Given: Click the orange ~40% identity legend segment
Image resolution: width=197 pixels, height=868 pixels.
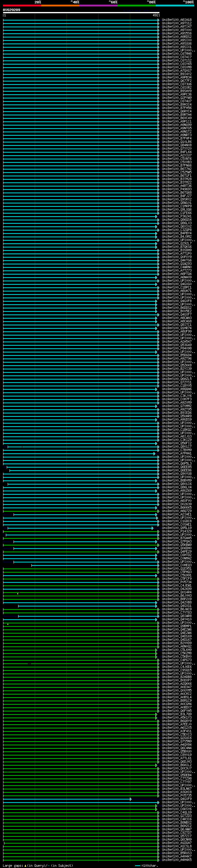Looking at the screenshot, I should point(60,6).
